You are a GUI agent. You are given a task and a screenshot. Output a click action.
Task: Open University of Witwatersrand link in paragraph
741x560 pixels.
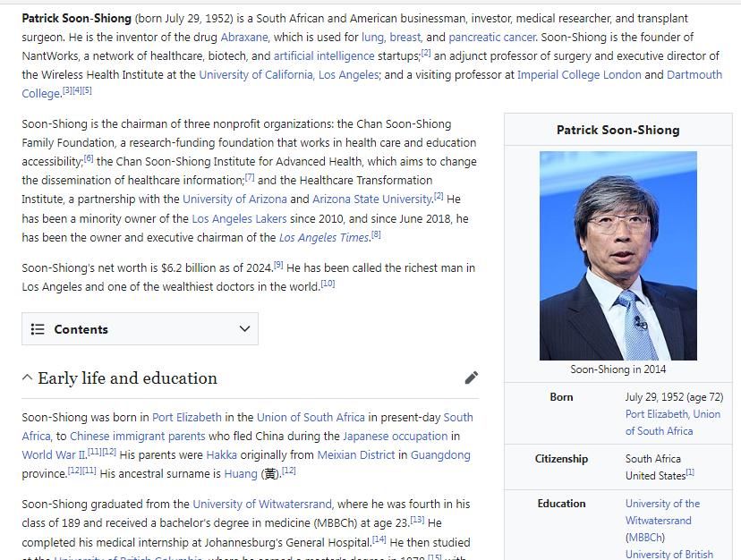pos(262,504)
